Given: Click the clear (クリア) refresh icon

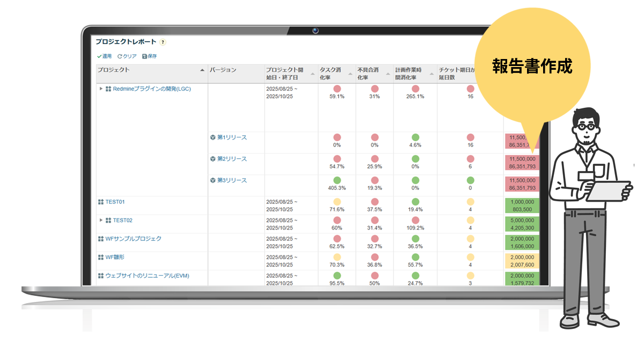Looking at the screenshot, I should point(119,56).
